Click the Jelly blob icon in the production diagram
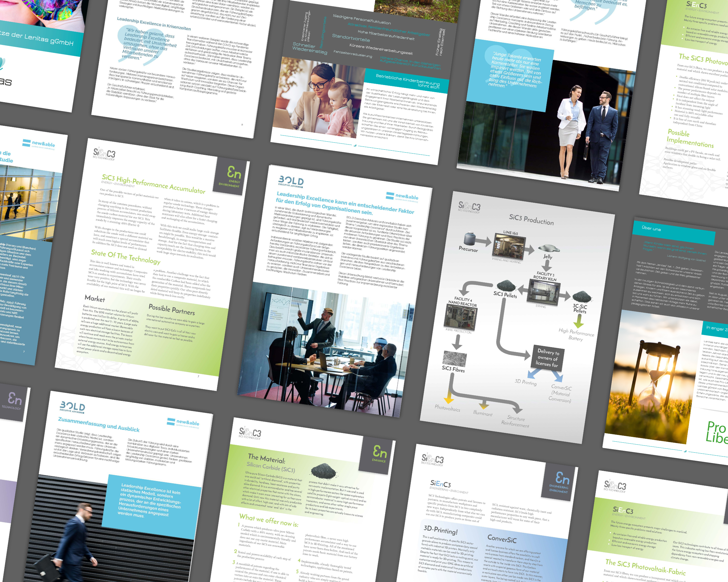 click(549, 248)
